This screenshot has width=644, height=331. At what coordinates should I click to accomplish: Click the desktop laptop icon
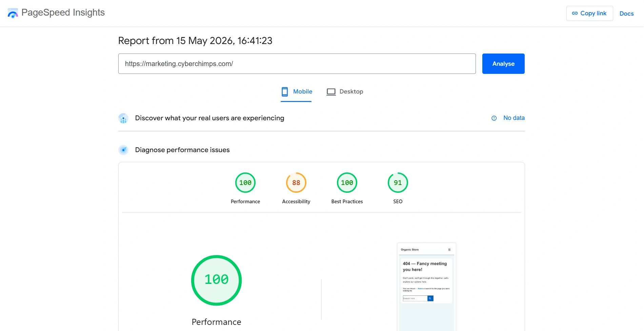331,92
